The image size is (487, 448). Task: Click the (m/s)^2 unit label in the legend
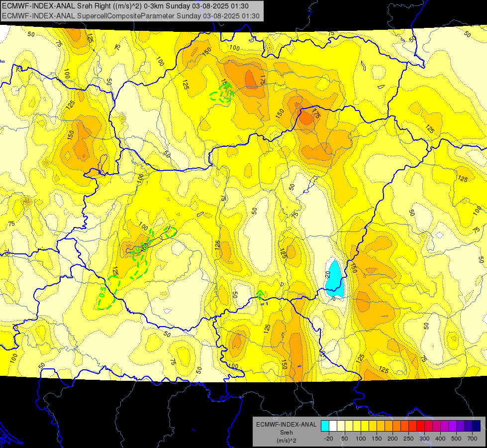pos(286,441)
